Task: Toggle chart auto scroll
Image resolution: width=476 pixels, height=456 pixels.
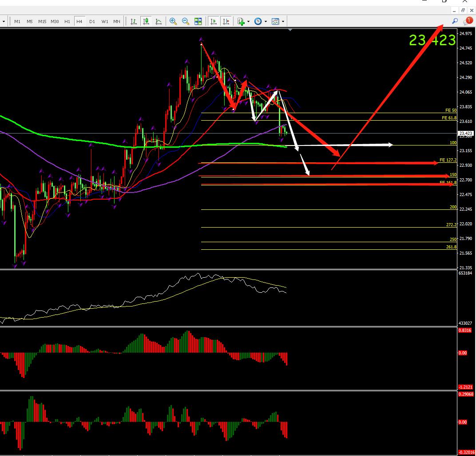Action: click(x=214, y=21)
